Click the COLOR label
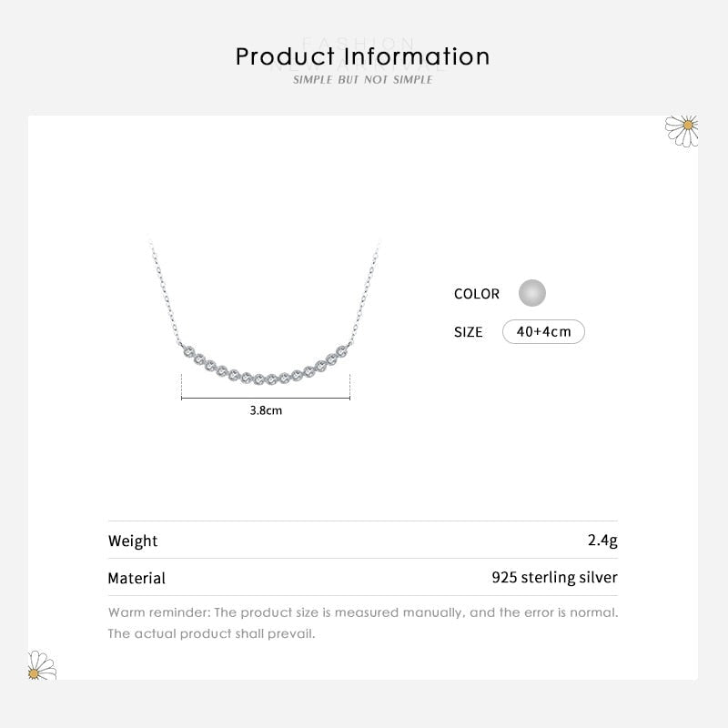This screenshot has height=728, width=728. pyautogui.click(x=477, y=294)
